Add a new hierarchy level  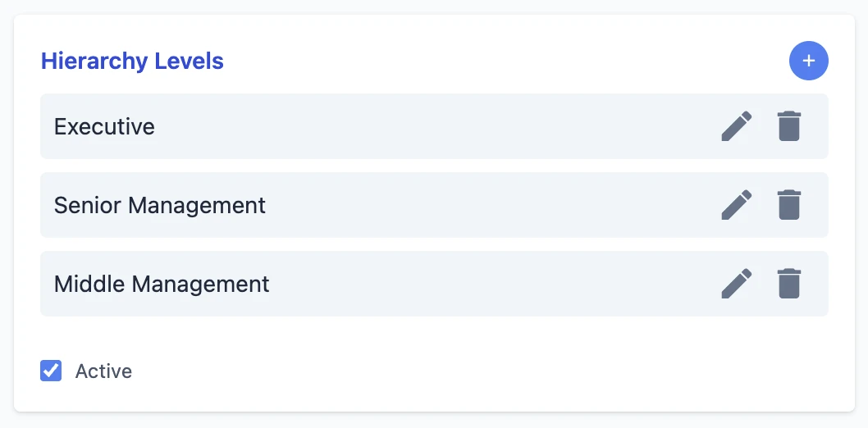point(809,61)
